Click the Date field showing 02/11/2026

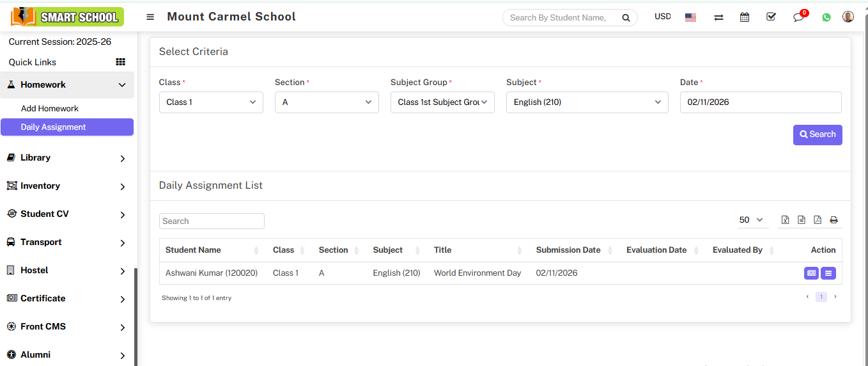pos(760,102)
